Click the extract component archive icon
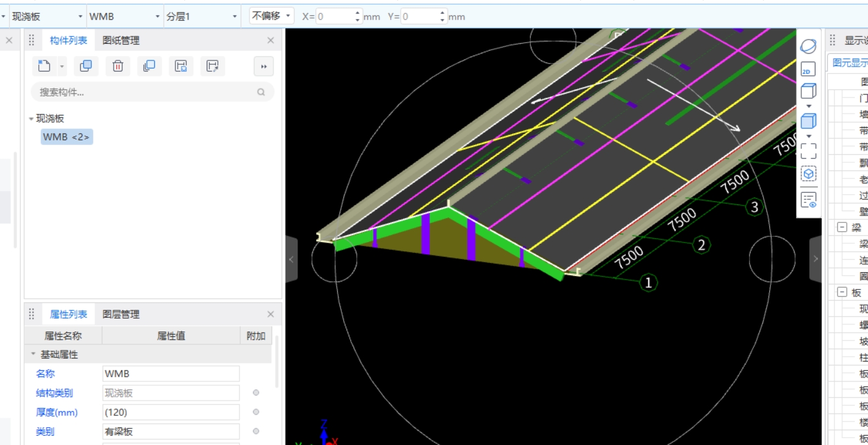 click(213, 66)
